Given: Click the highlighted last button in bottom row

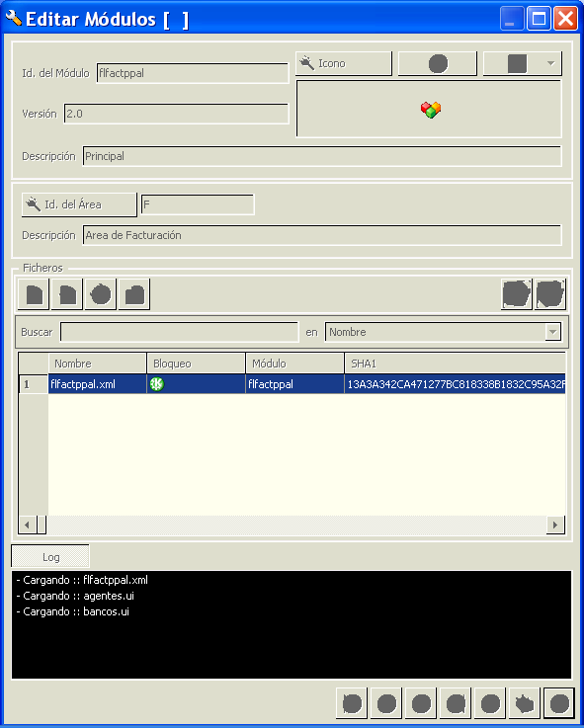Looking at the screenshot, I should click(559, 703).
